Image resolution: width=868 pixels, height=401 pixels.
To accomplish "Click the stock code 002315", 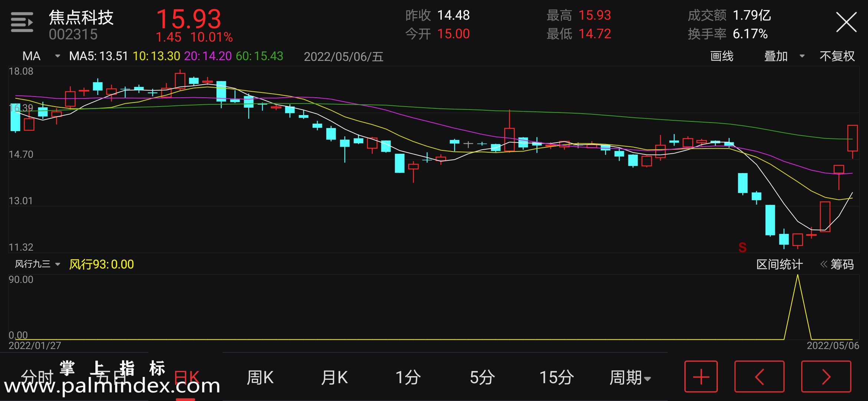I will point(73,35).
